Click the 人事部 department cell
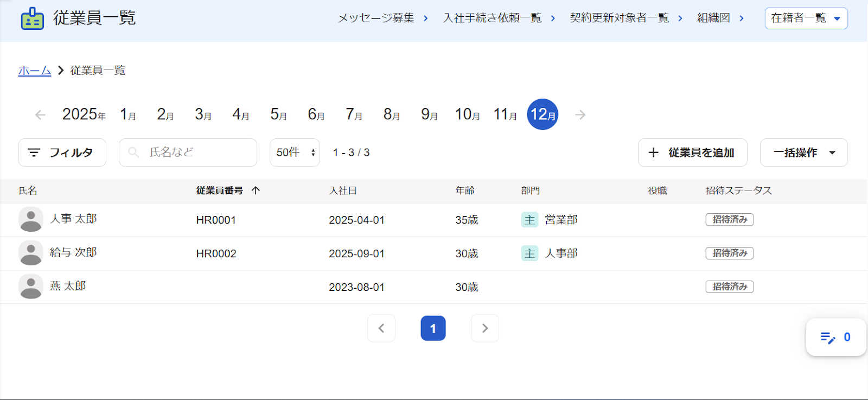 tap(561, 253)
